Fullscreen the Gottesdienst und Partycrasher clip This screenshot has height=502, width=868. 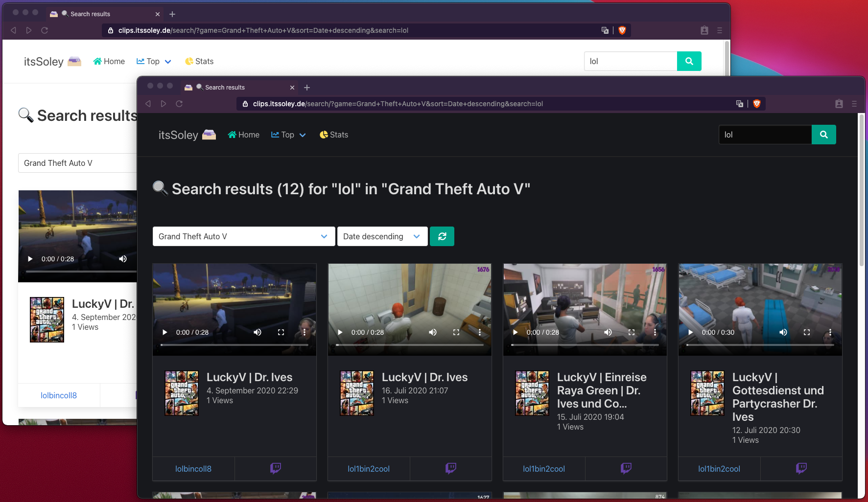[x=807, y=332]
